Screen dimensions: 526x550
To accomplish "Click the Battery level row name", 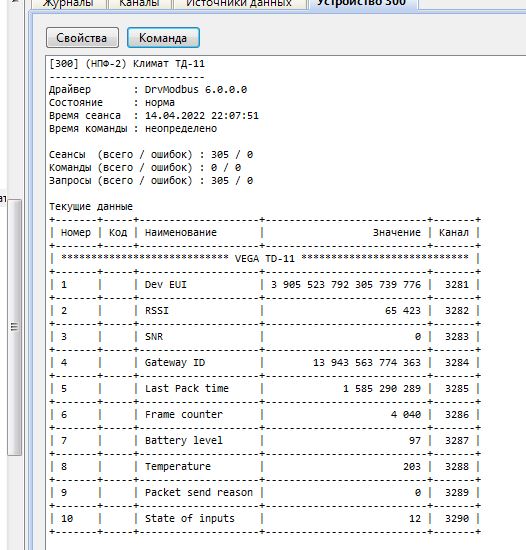I will pyautogui.click(x=184, y=440).
